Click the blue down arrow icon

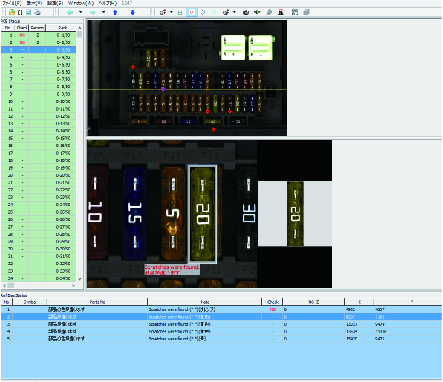[133, 12]
